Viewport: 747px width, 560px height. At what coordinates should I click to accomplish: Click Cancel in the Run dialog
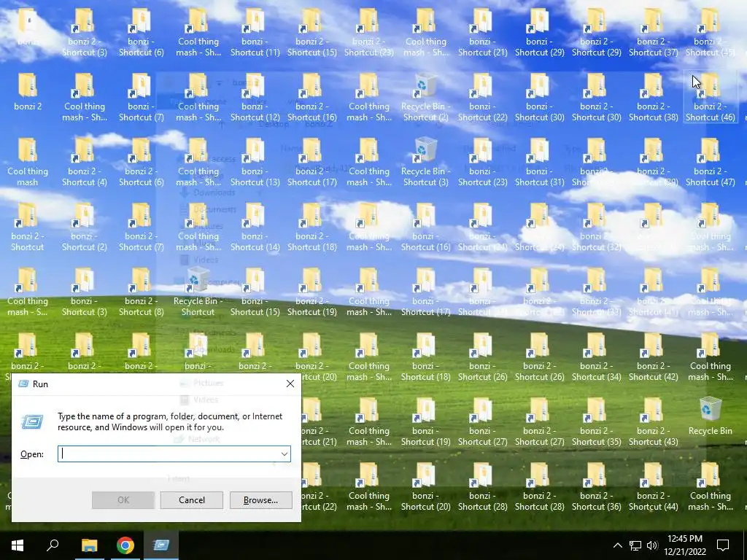tap(192, 500)
